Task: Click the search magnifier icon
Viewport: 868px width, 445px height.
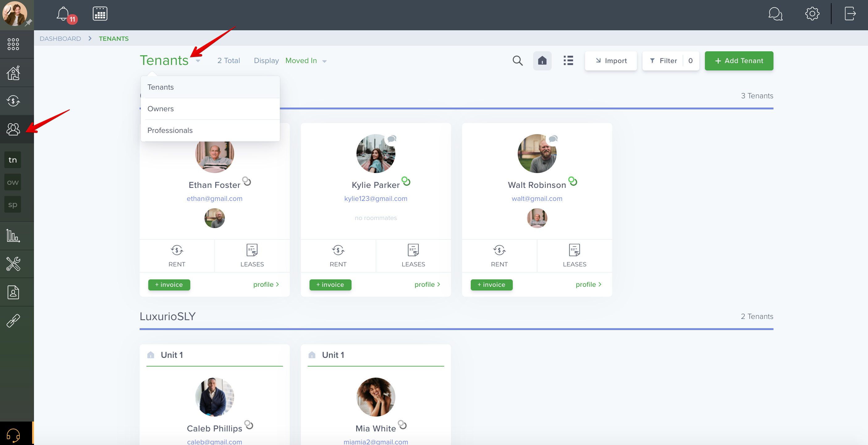Action: 518,61
